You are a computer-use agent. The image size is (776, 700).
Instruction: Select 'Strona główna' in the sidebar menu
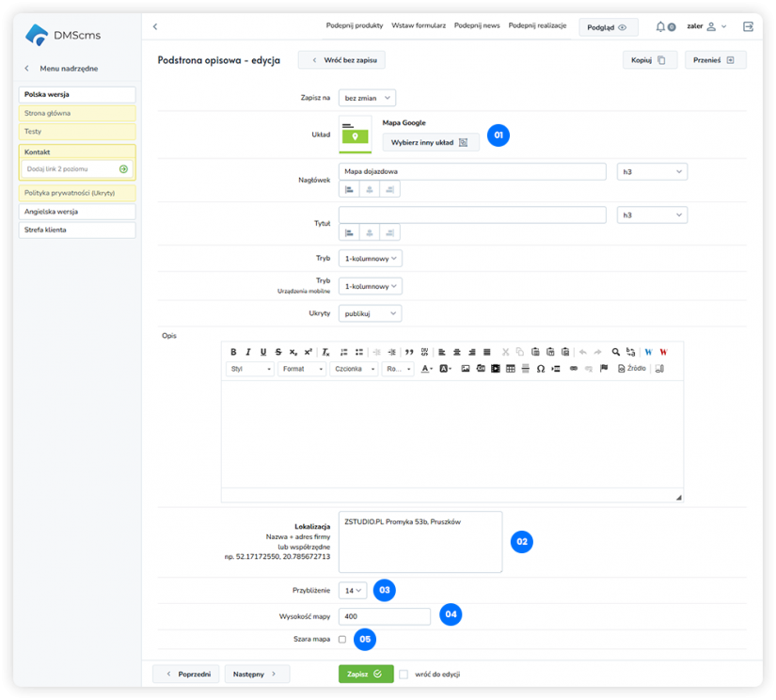[x=77, y=113]
